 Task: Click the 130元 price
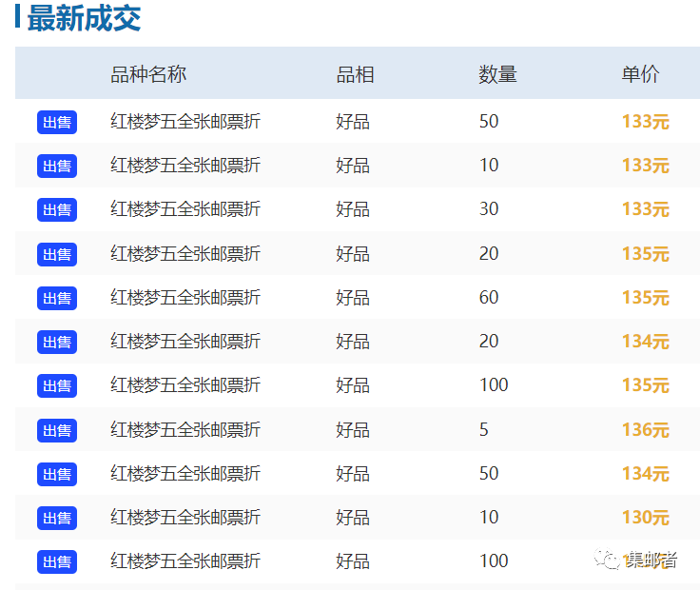click(x=645, y=518)
